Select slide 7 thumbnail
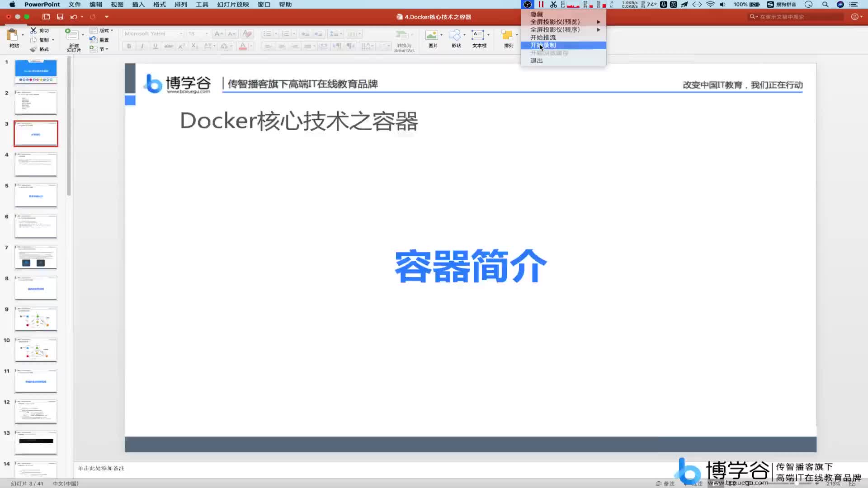Viewport: 868px width, 488px height. click(x=36, y=257)
